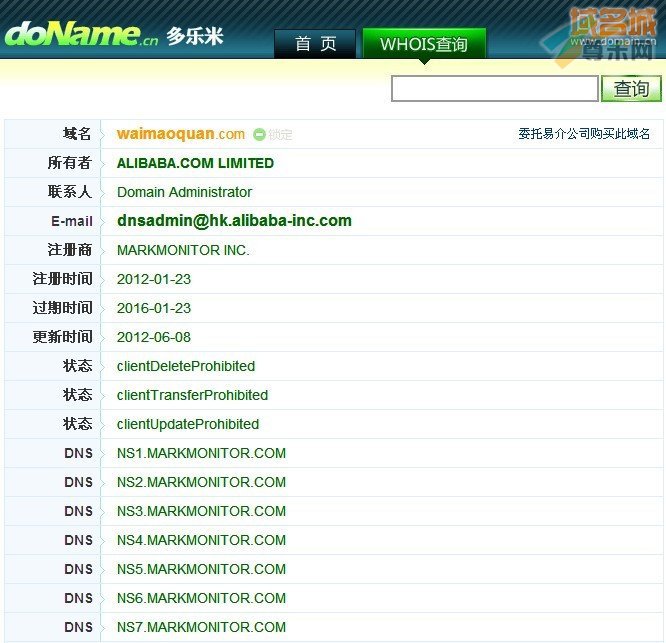
Task: Click the doName.cn logo
Action: [81, 34]
